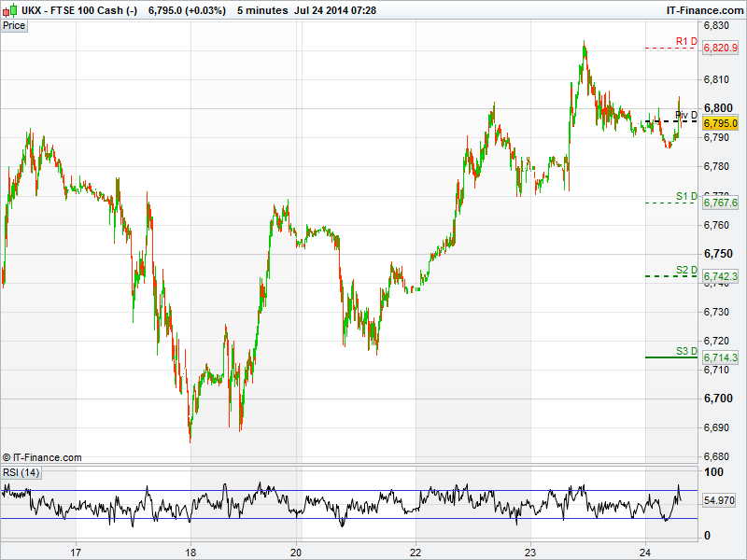
Task: Click the 54.970 RSI value tag
Action: point(720,501)
